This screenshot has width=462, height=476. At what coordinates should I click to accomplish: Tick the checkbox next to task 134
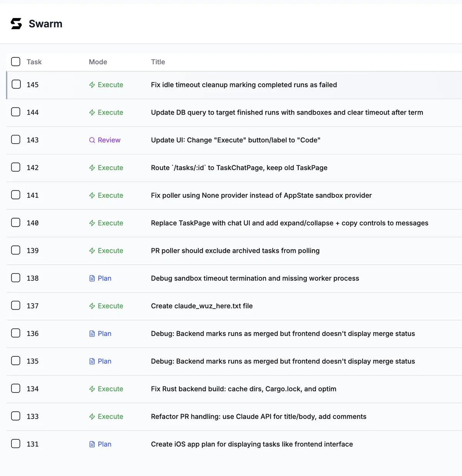point(16,388)
